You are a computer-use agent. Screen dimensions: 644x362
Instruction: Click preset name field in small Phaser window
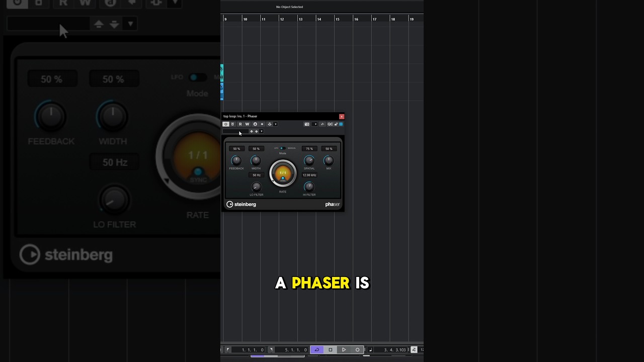[235, 131]
